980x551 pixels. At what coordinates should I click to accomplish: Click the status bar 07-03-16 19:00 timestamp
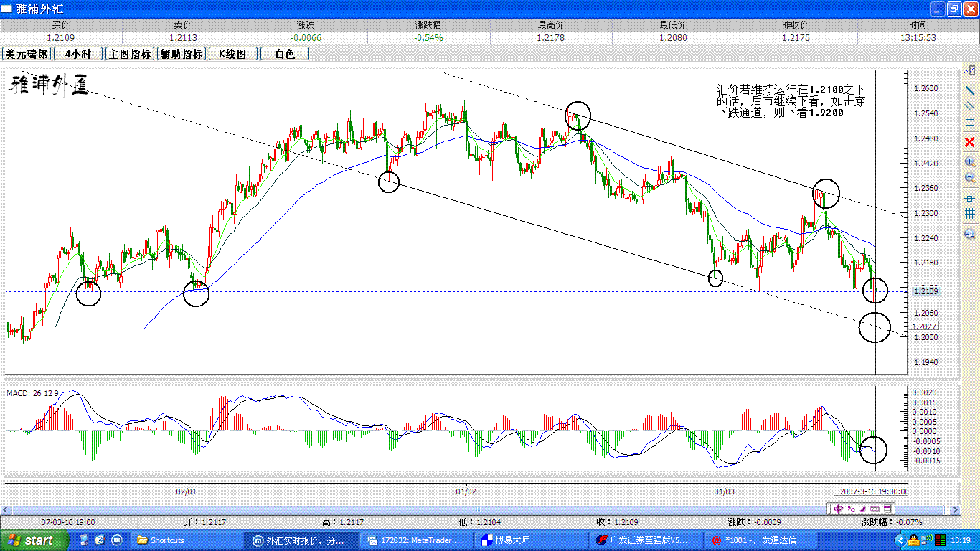pyautogui.click(x=68, y=522)
